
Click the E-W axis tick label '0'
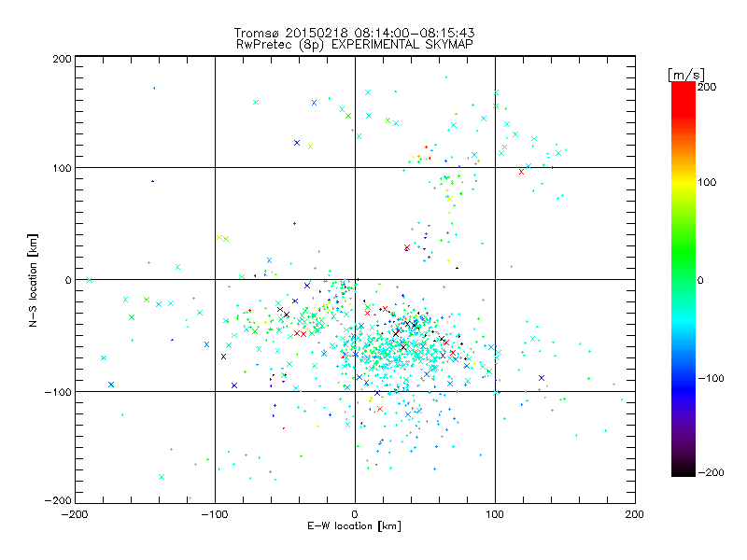pyautogui.click(x=355, y=514)
